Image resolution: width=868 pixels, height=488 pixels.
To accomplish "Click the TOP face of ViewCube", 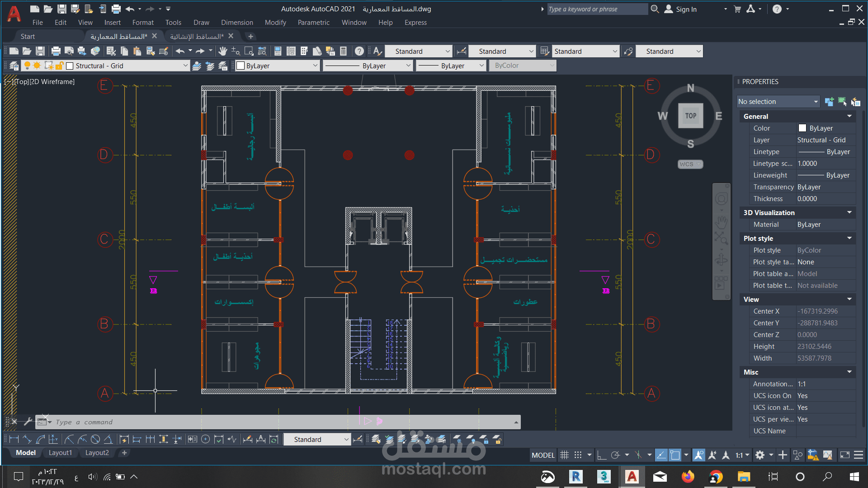I will (x=691, y=116).
